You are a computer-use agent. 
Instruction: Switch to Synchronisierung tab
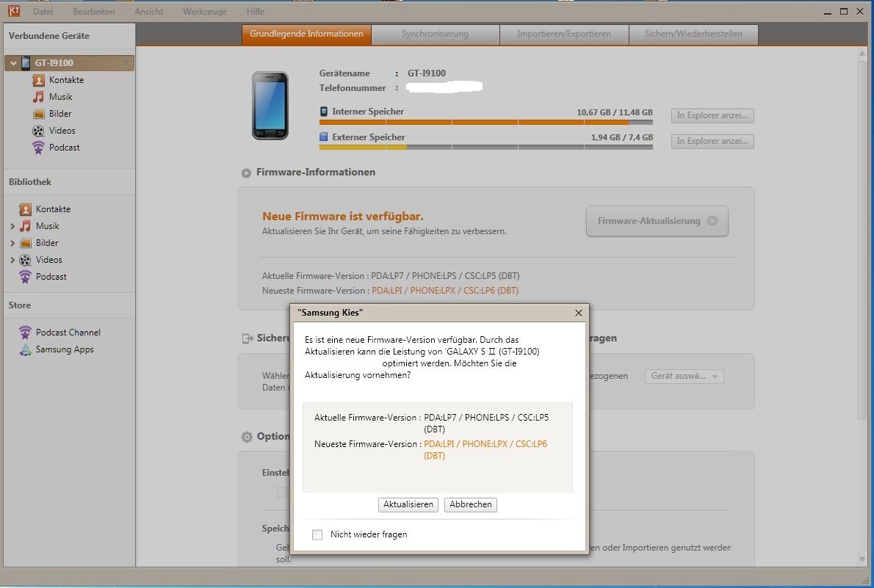[435, 34]
